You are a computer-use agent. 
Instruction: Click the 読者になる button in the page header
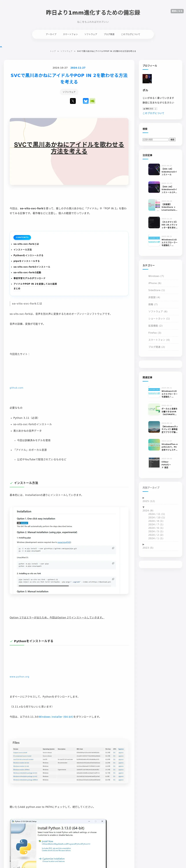[x=177, y=11]
